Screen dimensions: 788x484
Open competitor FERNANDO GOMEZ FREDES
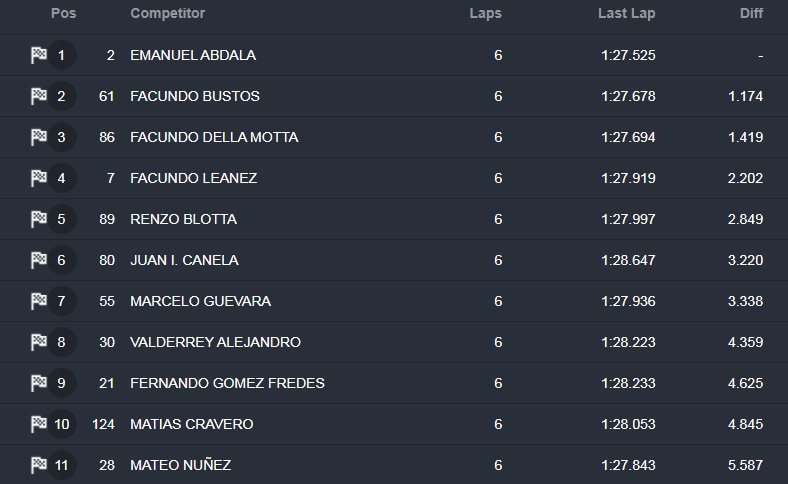227,383
